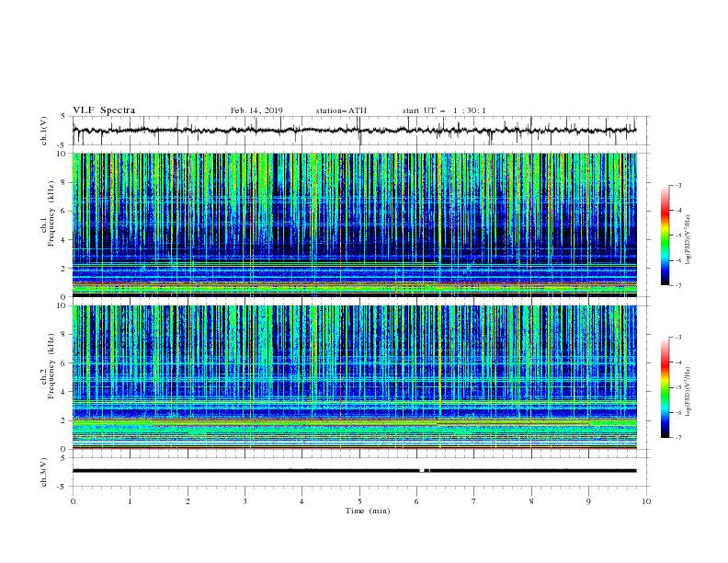Click the ch.2 frequency tick "6"
Viewport: 728px width, 563px height.
point(64,362)
